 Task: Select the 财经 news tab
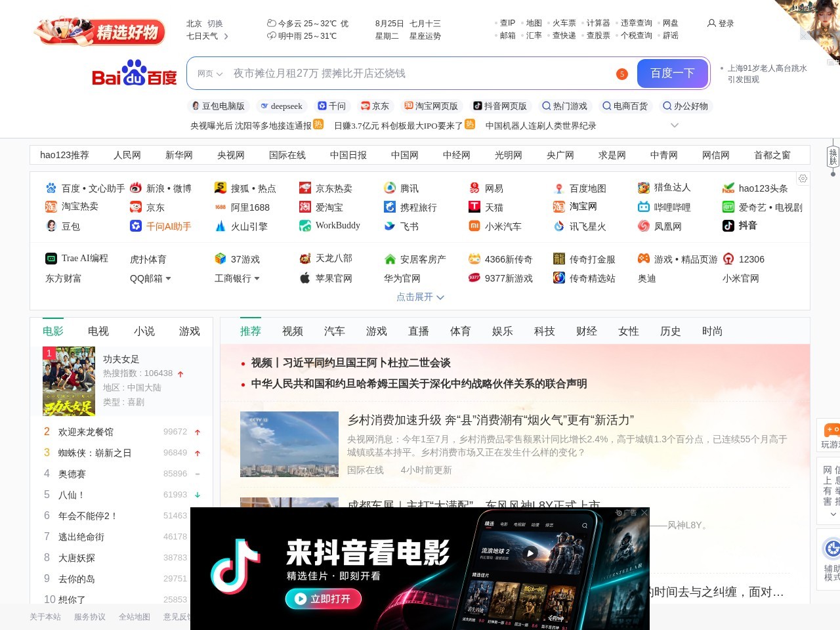tap(587, 331)
